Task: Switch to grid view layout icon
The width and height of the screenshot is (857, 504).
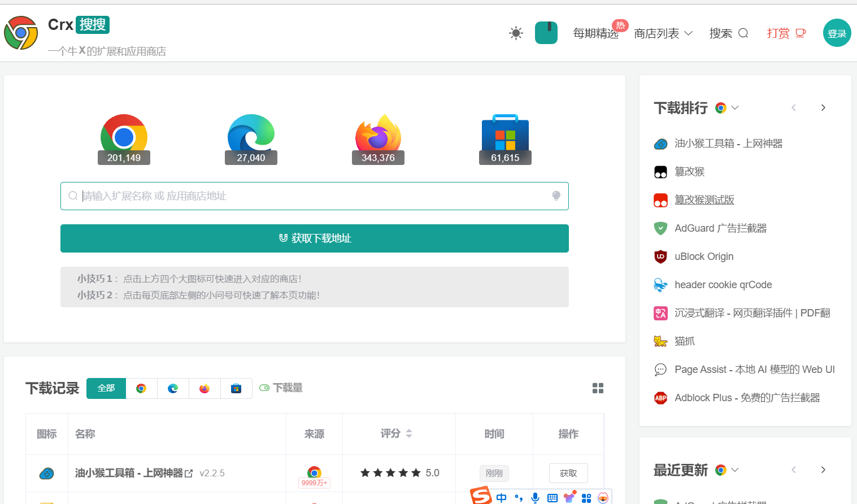Action: (598, 388)
